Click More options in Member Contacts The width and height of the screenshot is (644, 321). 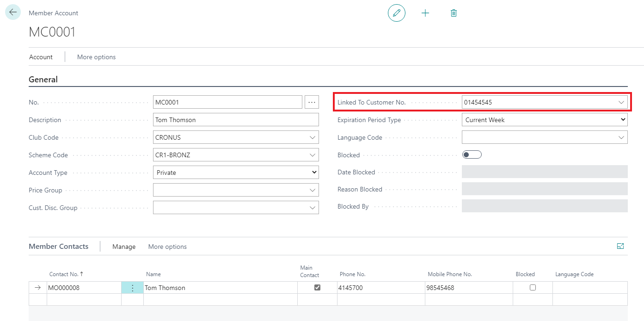pos(167,247)
